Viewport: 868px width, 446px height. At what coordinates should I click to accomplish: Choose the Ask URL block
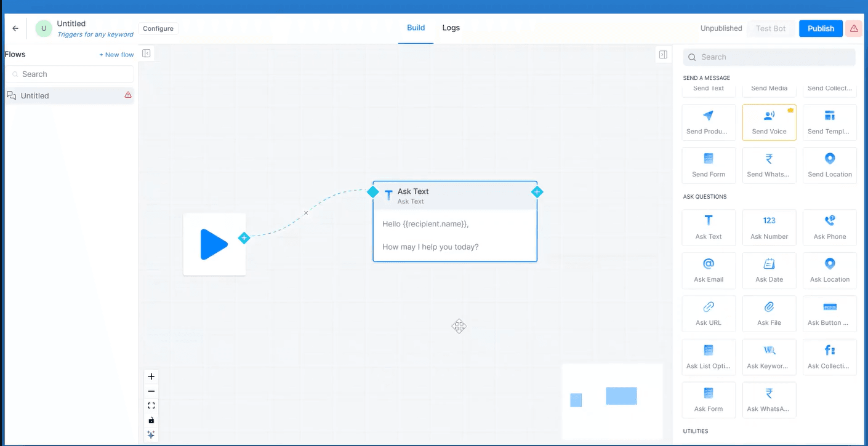click(709, 314)
